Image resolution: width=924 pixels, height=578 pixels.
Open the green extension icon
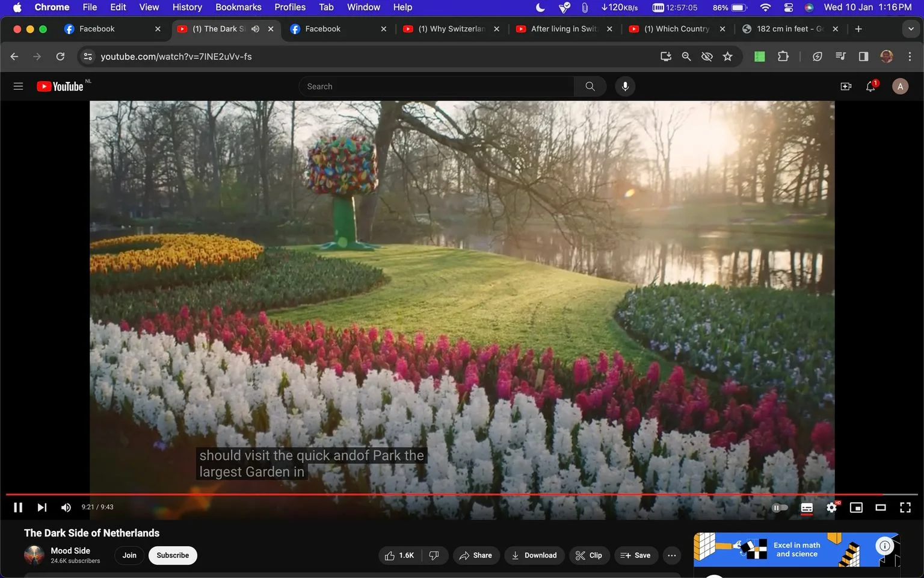click(x=760, y=56)
